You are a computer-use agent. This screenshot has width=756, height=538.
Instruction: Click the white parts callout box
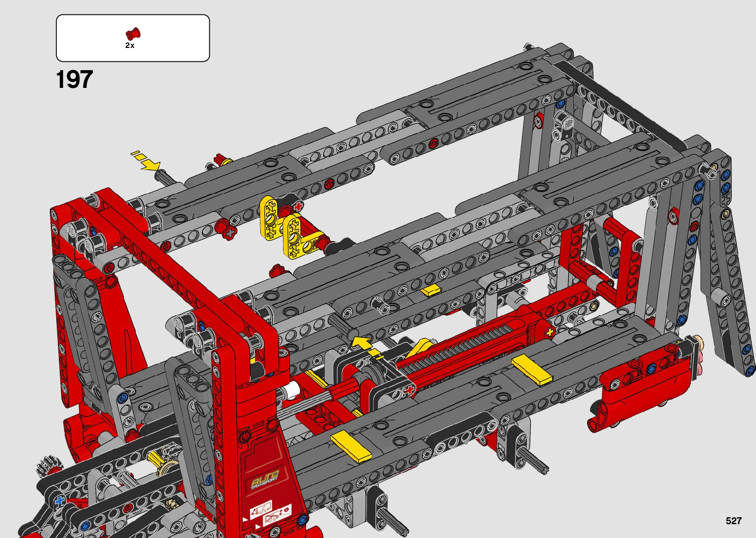pyautogui.click(x=133, y=38)
